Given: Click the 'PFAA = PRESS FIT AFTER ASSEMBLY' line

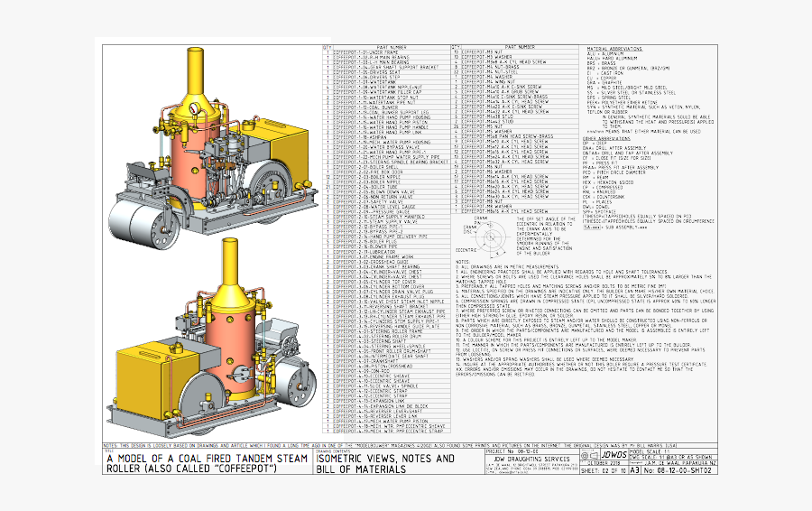Looking at the screenshot, I should [621, 167].
